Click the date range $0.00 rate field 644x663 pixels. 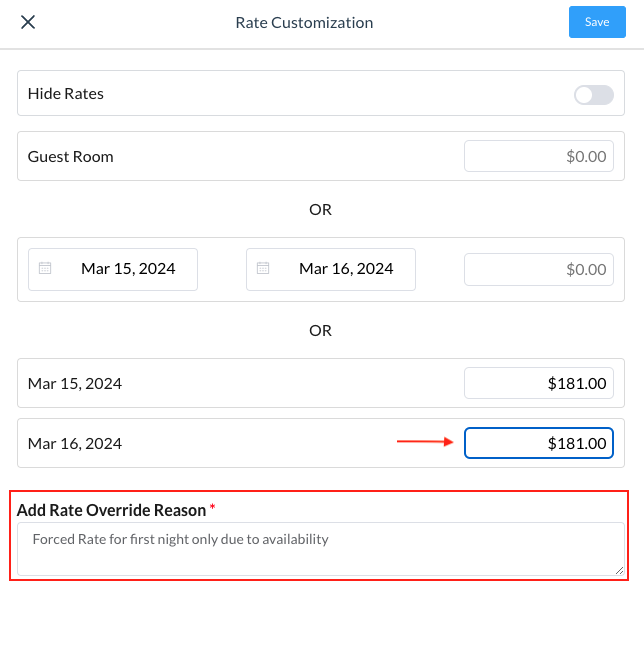point(539,269)
